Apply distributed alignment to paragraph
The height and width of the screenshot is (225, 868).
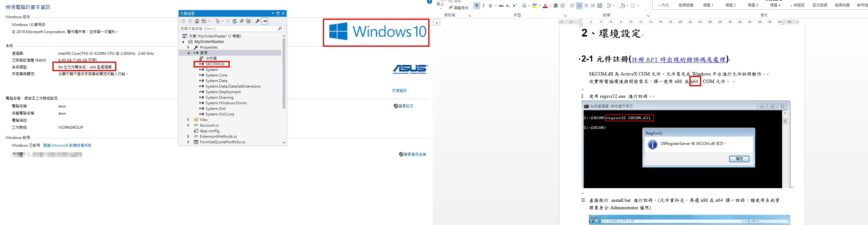pos(600,6)
